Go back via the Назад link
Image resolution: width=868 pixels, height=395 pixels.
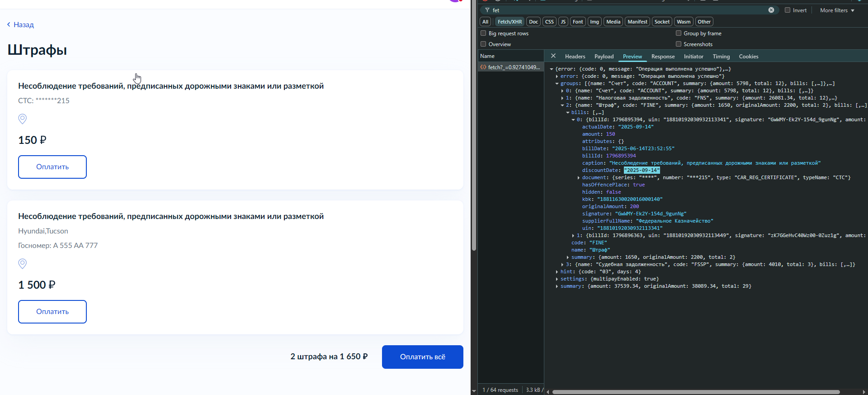point(20,24)
